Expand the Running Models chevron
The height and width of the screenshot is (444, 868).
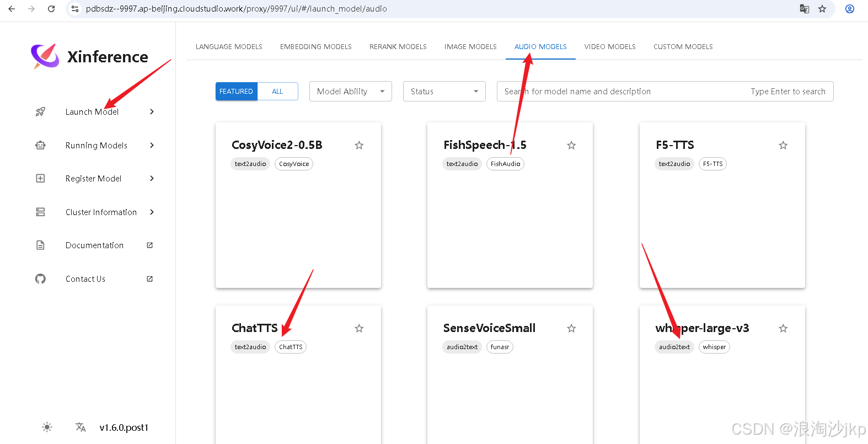[152, 145]
